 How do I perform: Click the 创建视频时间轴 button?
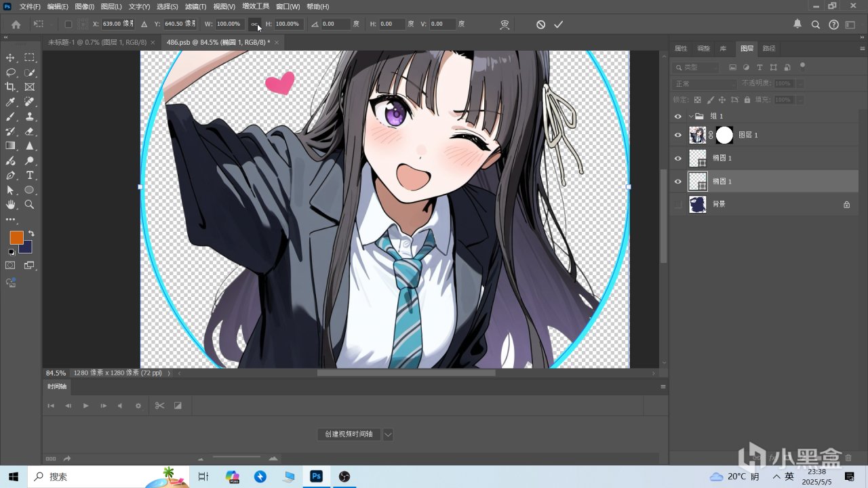click(x=349, y=434)
